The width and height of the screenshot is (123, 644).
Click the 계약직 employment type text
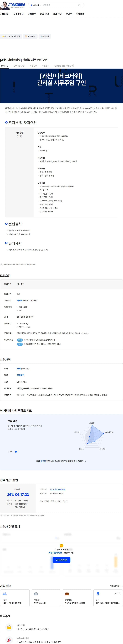point(20,300)
